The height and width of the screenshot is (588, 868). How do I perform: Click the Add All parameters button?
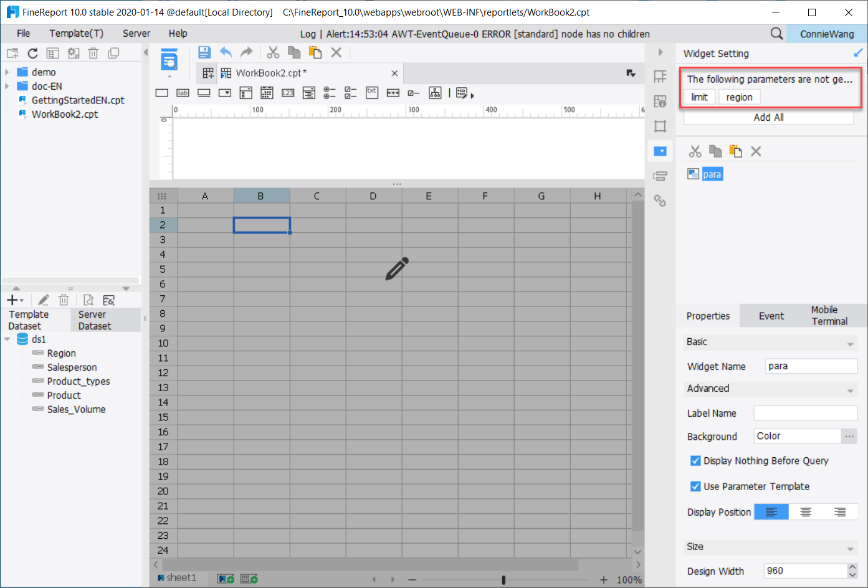pyautogui.click(x=768, y=118)
